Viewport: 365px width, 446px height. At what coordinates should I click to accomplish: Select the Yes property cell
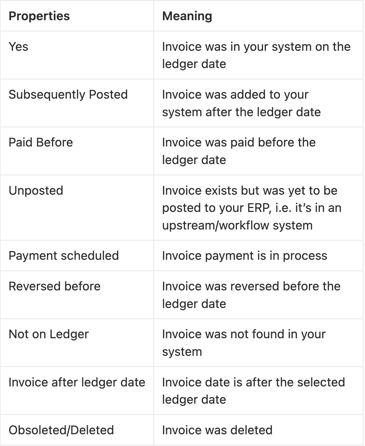click(x=77, y=55)
